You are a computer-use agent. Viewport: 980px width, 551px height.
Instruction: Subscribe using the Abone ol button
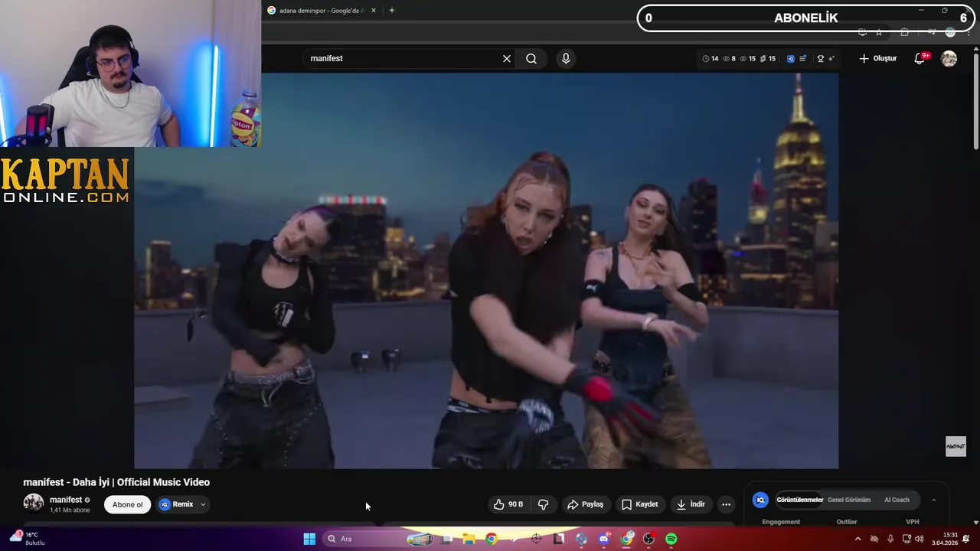tap(128, 504)
